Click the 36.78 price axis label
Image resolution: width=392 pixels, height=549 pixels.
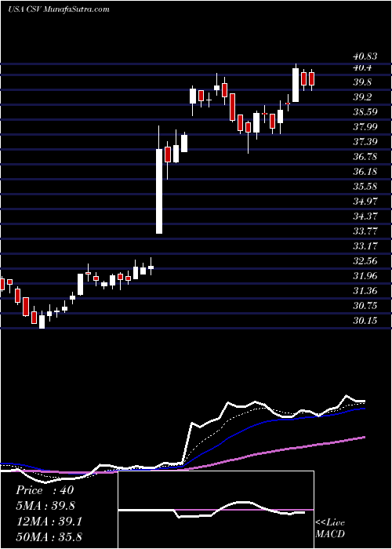tap(365, 157)
